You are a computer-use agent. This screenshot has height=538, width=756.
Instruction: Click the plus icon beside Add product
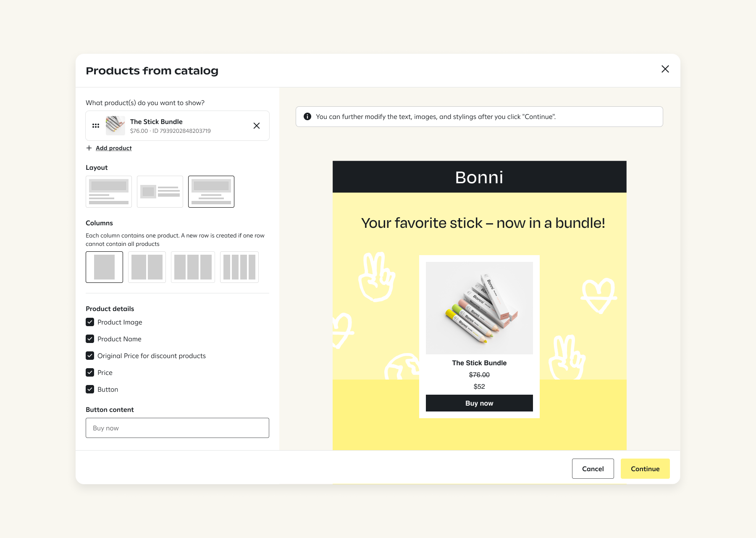coord(89,148)
